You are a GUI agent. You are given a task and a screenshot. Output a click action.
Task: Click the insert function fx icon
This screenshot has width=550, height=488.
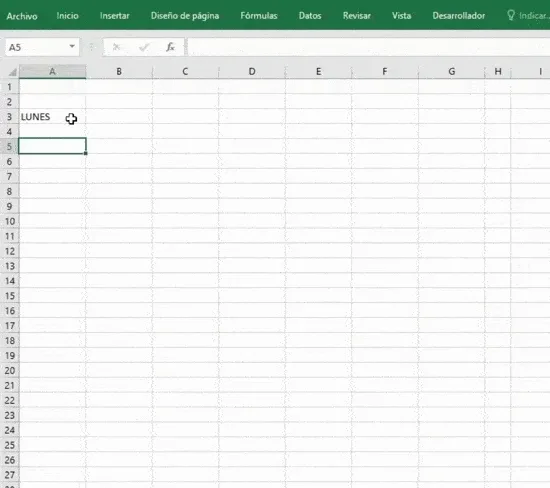click(170, 47)
